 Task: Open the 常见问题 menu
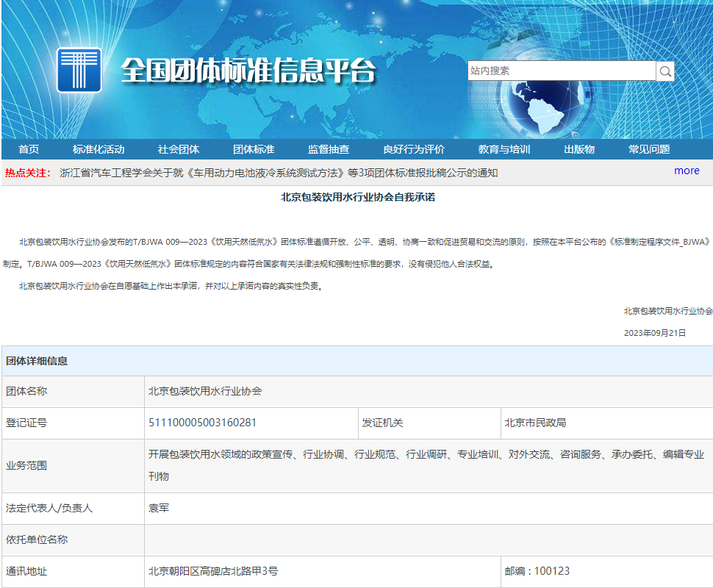click(x=649, y=149)
